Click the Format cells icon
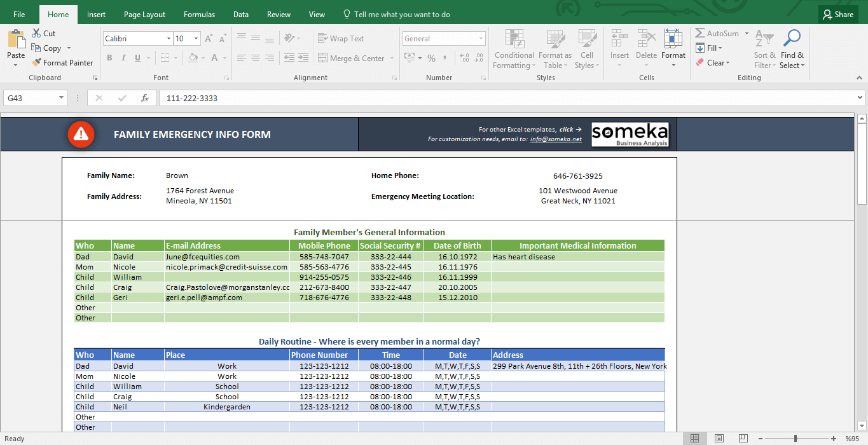This screenshot has width=868, height=445. click(673, 39)
